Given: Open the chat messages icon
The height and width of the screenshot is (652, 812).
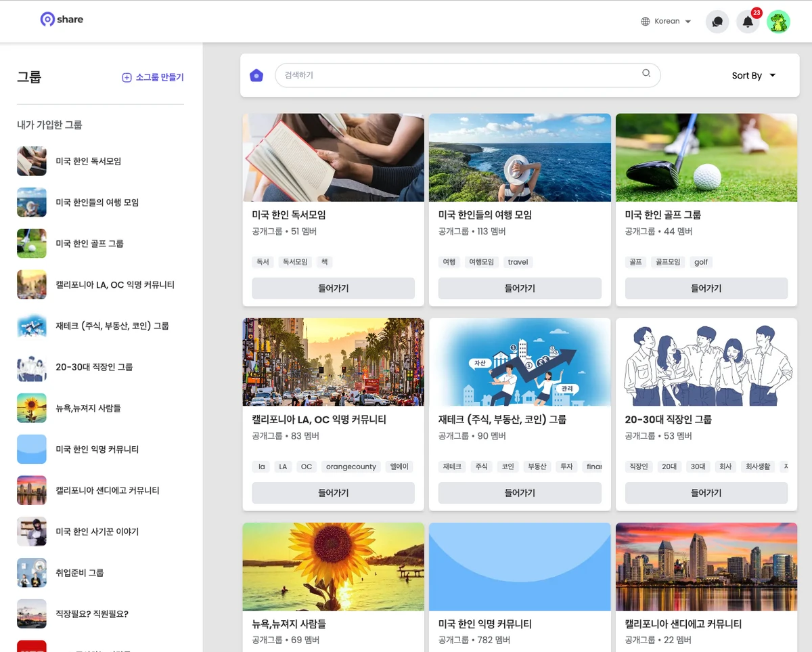Looking at the screenshot, I should click(717, 22).
